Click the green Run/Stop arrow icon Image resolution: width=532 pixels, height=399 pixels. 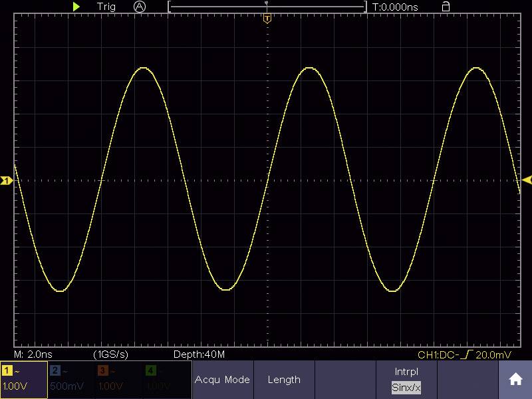(78, 7)
